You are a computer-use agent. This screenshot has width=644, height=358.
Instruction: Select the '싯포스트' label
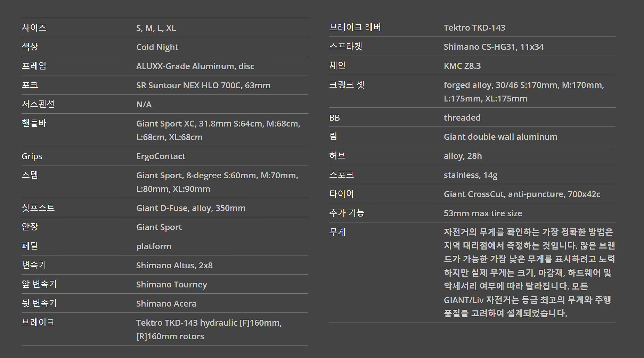[38, 208]
